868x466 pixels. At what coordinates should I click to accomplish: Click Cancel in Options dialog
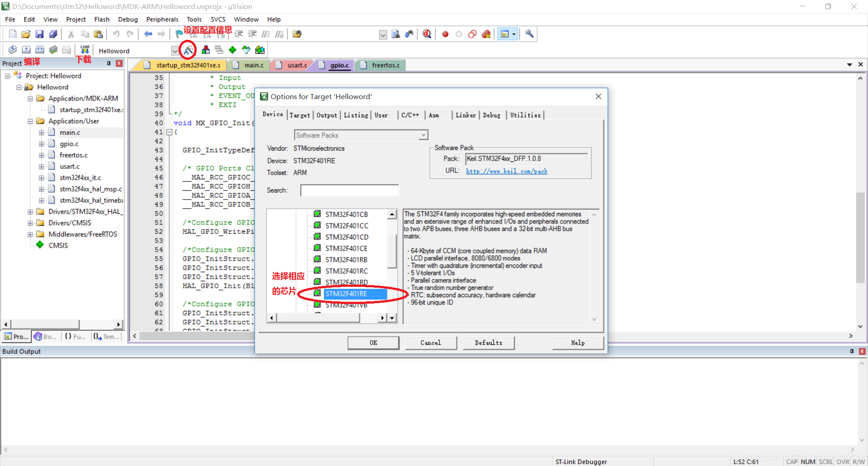431,343
